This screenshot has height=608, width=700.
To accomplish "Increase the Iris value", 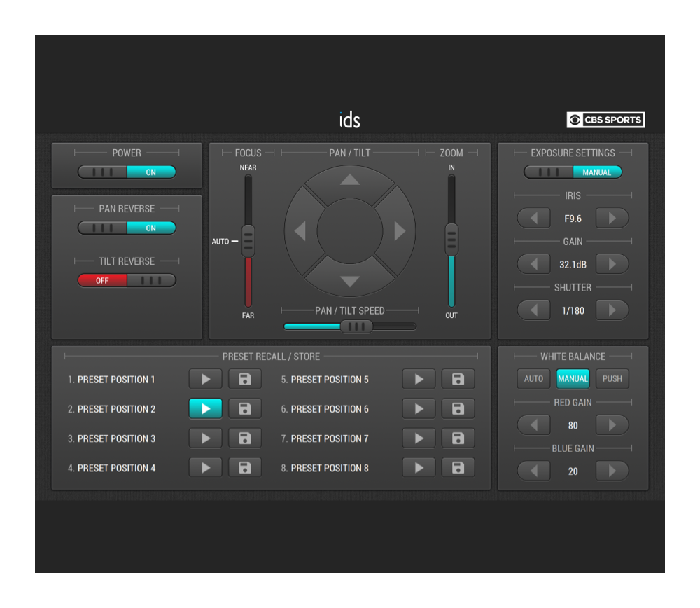I will [612, 218].
